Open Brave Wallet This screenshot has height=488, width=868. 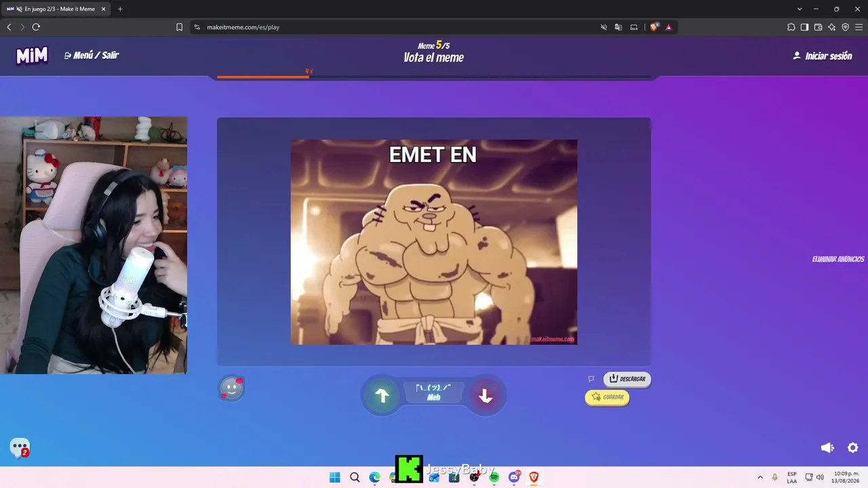coord(818,27)
